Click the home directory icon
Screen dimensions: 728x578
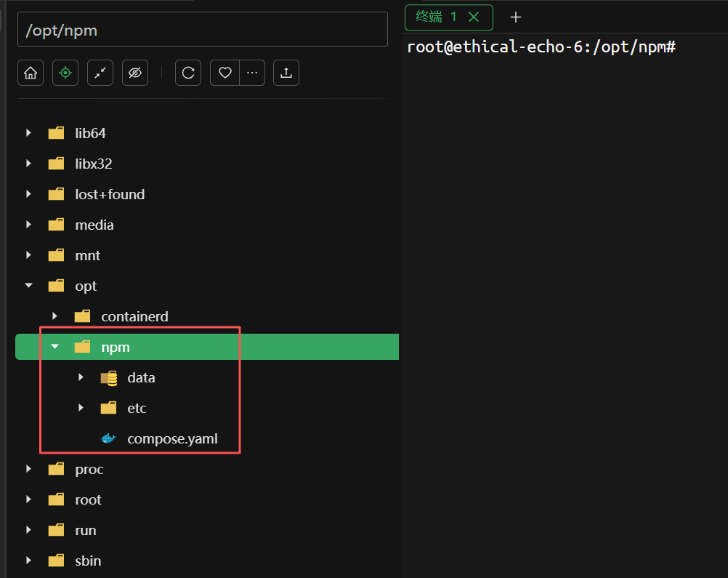(x=31, y=73)
